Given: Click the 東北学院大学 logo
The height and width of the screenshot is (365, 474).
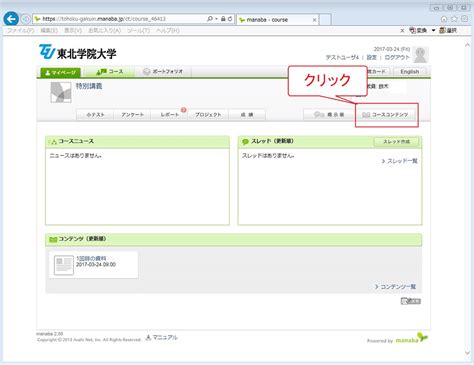Looking at the screenshot, I should tap(77, 53).
